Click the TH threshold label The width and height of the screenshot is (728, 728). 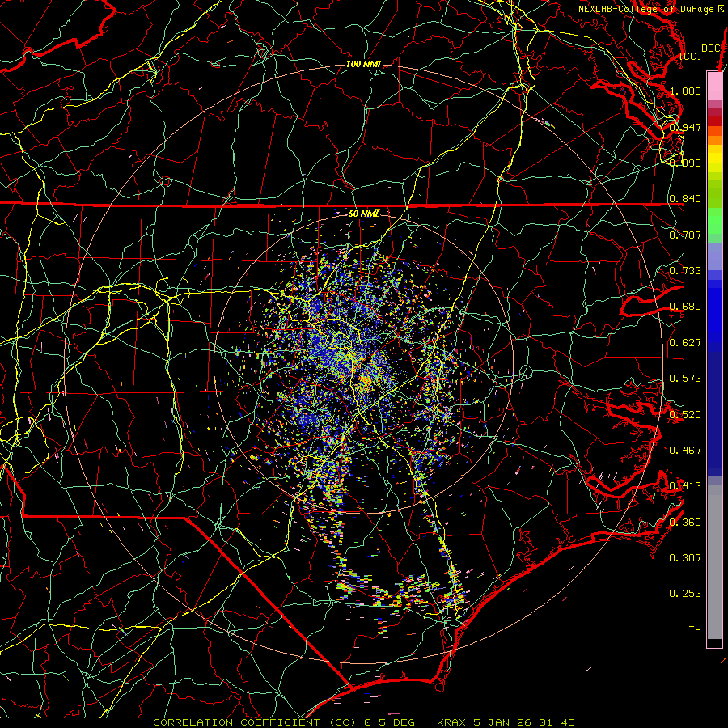click(x=695, y=630)
